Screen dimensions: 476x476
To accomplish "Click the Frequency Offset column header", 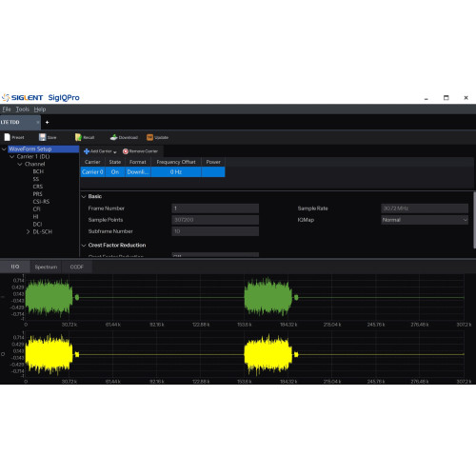I will [176, 162].
